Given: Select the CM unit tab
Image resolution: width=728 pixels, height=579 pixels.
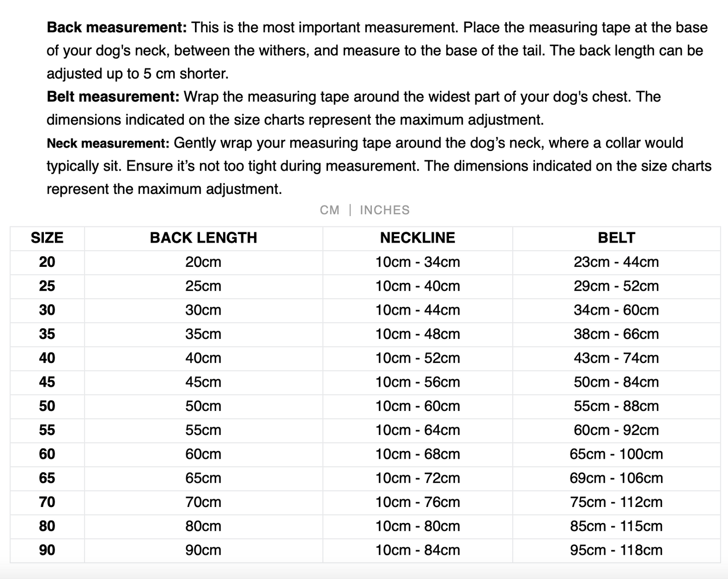Looking at the screenshot, I should click(x=329, y=210).
